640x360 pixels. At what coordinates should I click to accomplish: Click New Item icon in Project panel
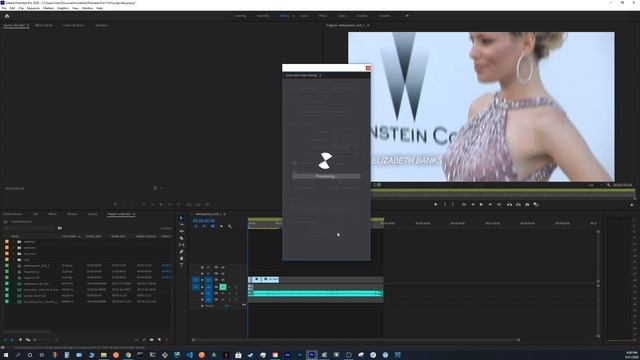[x=159, y=340]
